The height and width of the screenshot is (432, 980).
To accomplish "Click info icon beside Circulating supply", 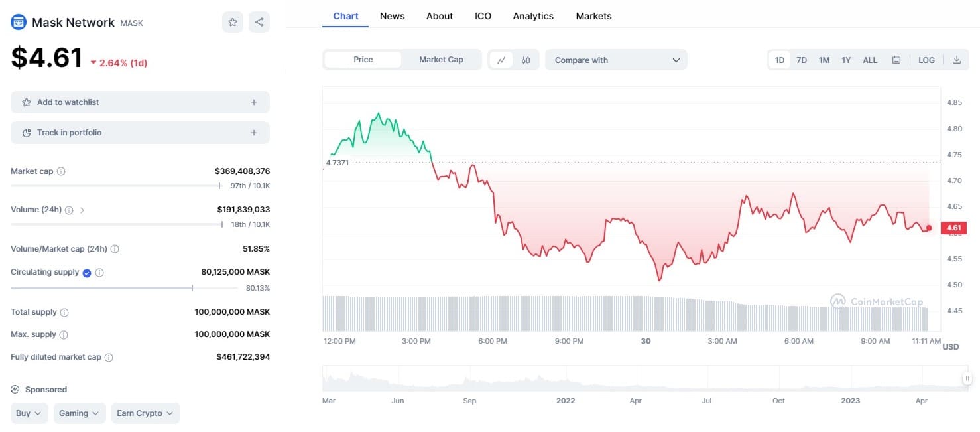I will click(x=99, y=272).
